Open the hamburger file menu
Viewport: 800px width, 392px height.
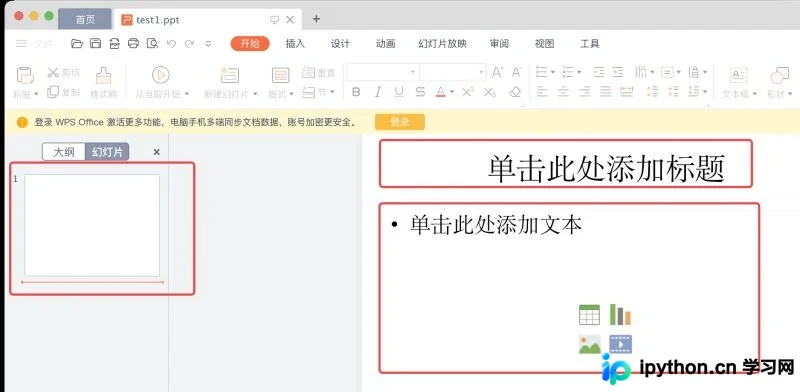(21, 44)
